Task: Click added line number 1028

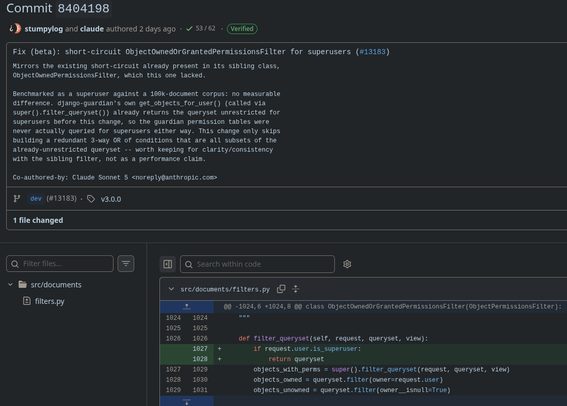Action: pyautogui.click(x=200, y=359)
